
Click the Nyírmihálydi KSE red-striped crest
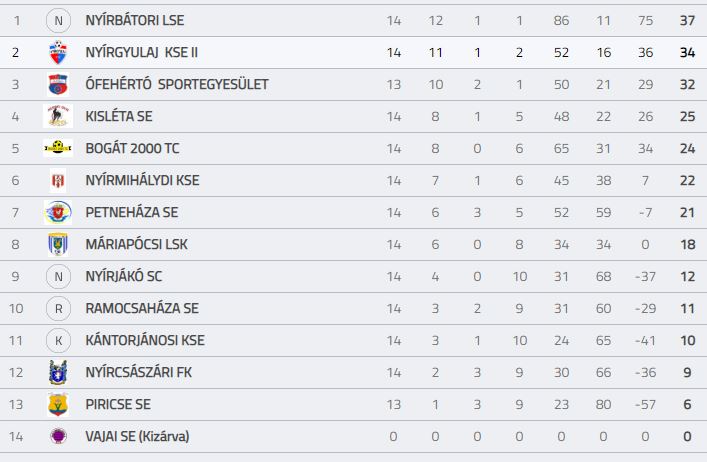(x=58, y=180)
